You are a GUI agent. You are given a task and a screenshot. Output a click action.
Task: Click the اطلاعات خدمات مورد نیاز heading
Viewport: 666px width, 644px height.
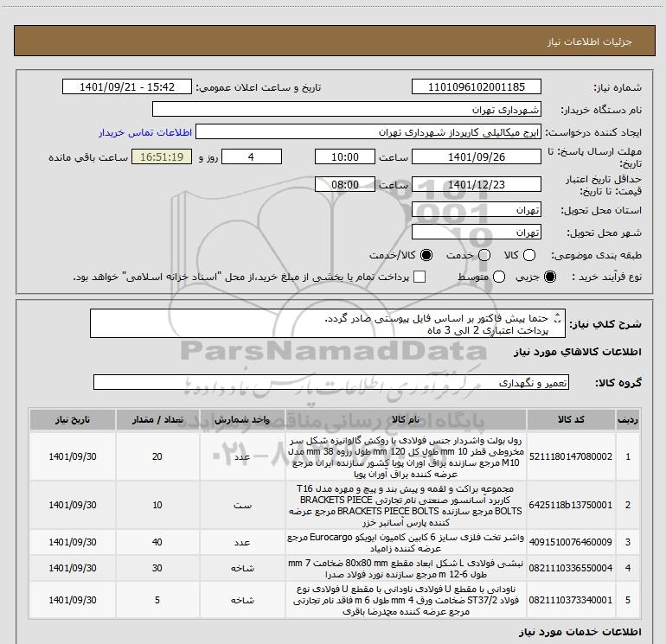coord(580,632)
